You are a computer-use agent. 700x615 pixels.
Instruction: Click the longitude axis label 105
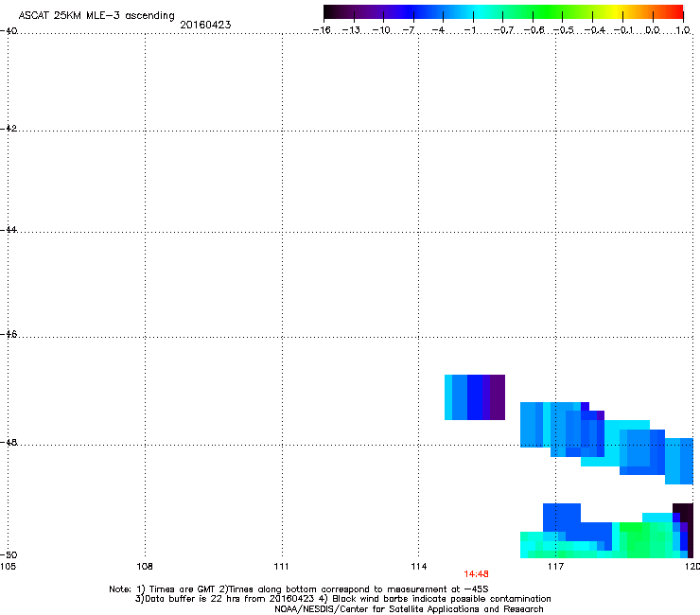[8, 567]
